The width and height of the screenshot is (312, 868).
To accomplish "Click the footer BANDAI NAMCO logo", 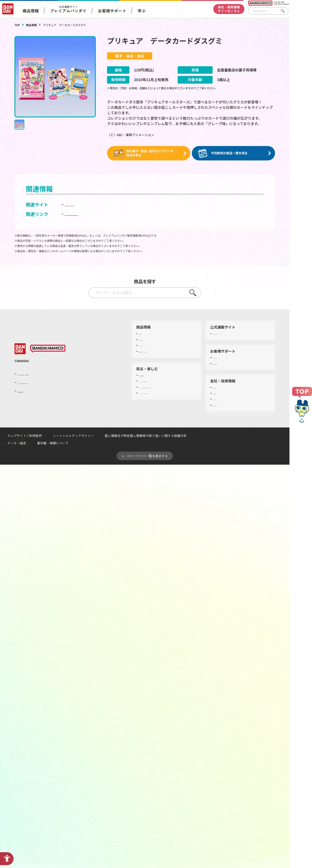I will tap(48, 348).
